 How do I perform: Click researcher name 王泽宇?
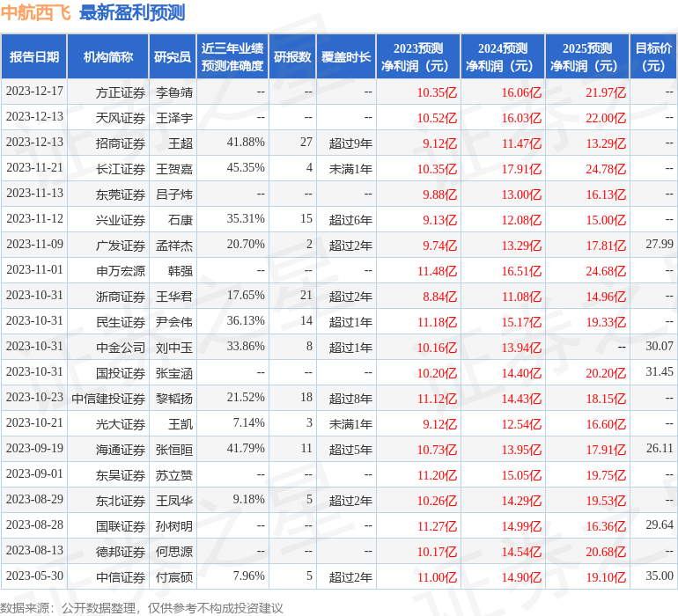pos(174,118)
